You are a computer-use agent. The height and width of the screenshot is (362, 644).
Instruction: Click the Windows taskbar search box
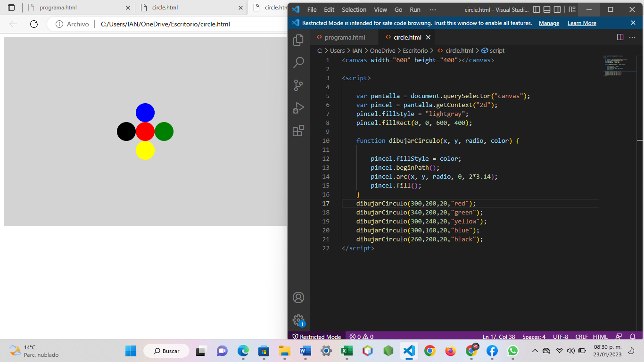(x=165, y=351)
